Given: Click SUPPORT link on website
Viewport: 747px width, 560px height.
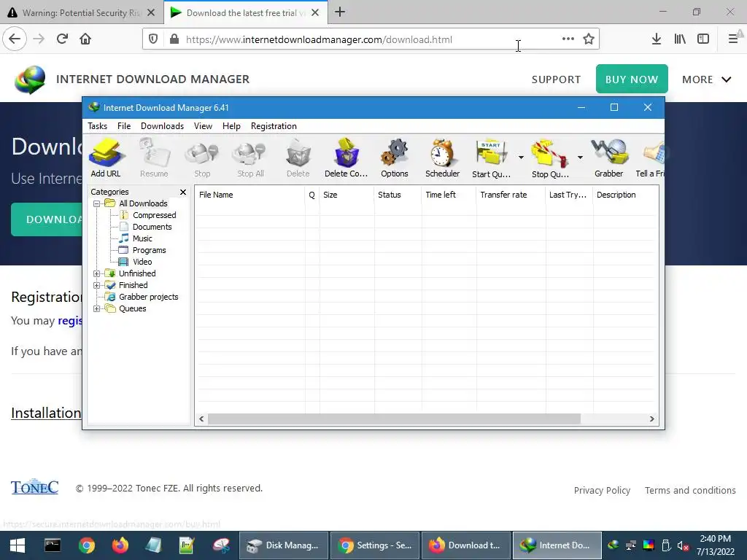Looking at the screenshot, I should 556,79.
